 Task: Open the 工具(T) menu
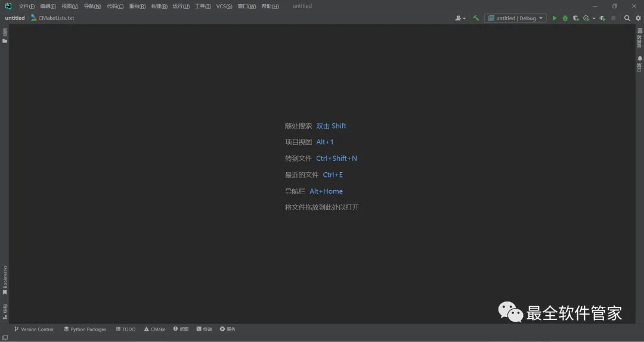203,6
